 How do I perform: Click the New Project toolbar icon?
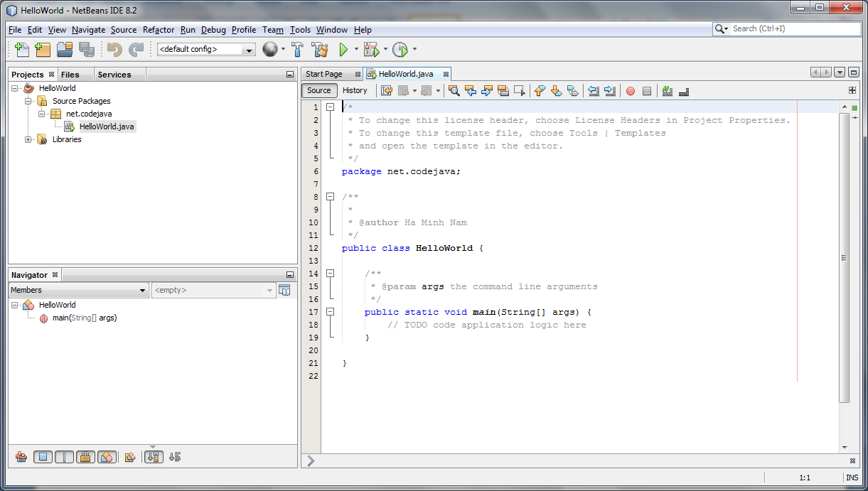43,49
